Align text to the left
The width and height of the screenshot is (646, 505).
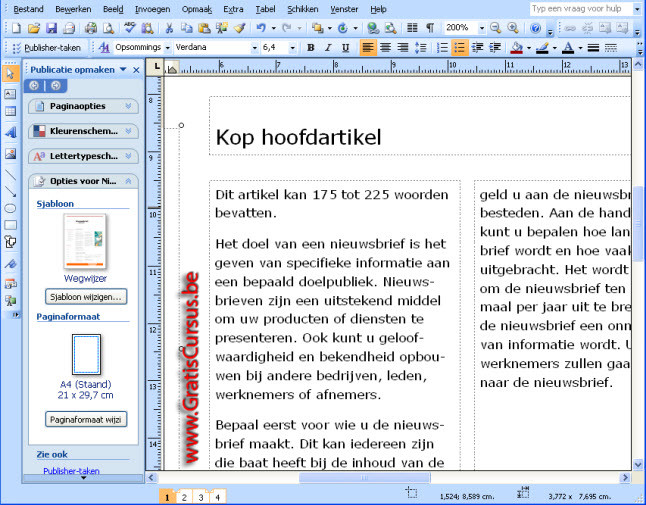[x=367, y=48]
